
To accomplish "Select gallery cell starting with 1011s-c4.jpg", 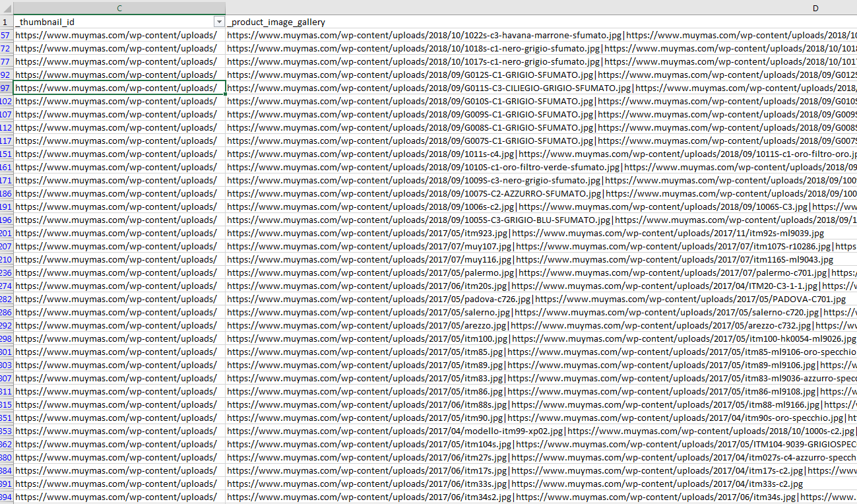I will pyautogui.click(x=541, y=154).
